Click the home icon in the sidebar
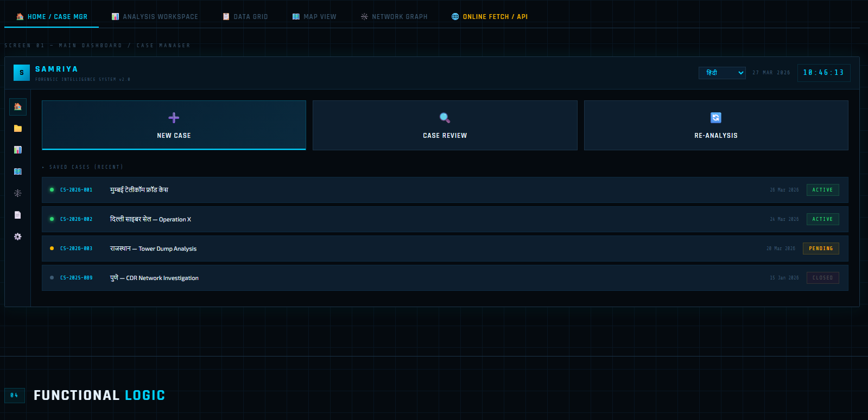 18,107
